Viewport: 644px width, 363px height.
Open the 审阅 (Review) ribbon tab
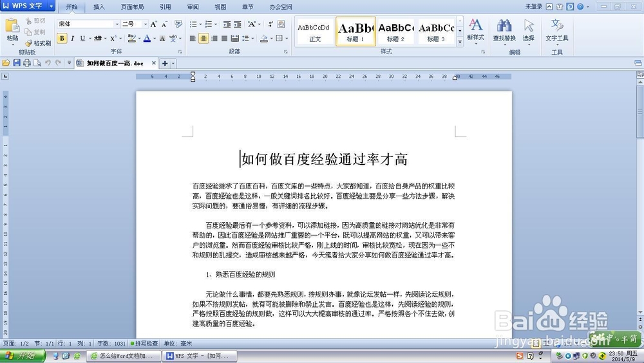193,7
